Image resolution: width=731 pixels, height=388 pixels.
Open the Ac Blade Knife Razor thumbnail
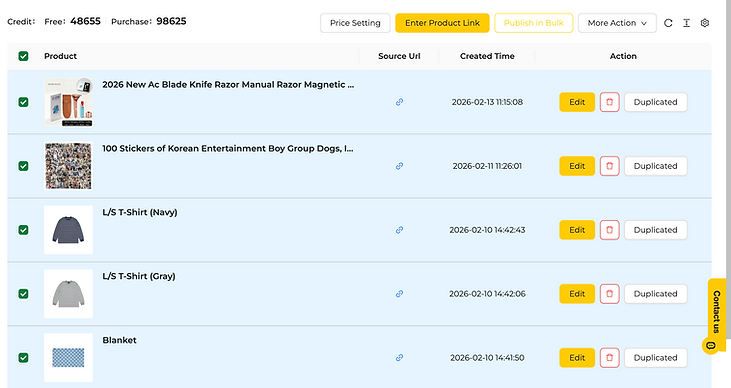click(69, 102)
